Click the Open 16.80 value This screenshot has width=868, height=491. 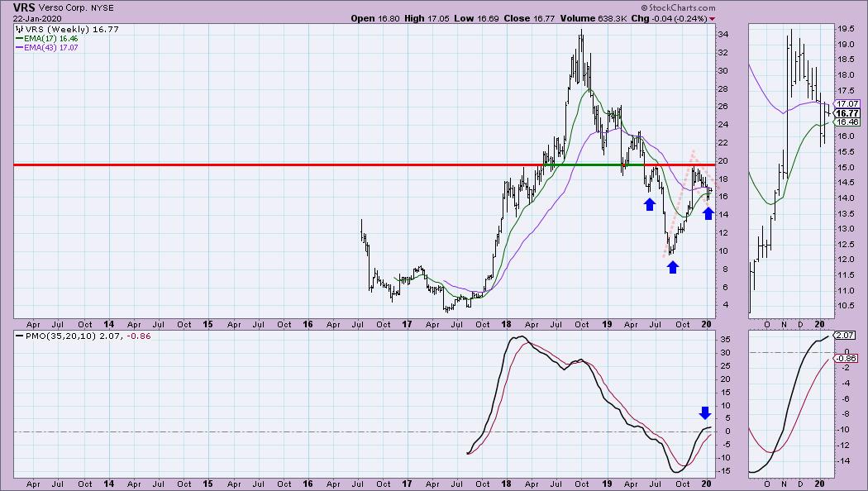pos(375,18)
